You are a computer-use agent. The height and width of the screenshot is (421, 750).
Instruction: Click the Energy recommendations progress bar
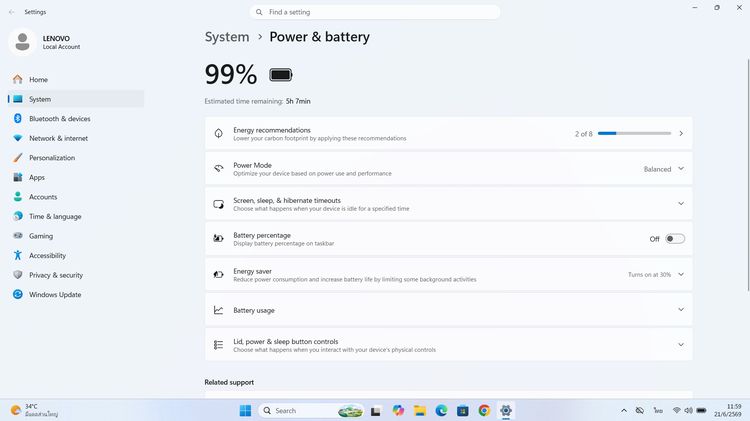click(x=634, y=133)
